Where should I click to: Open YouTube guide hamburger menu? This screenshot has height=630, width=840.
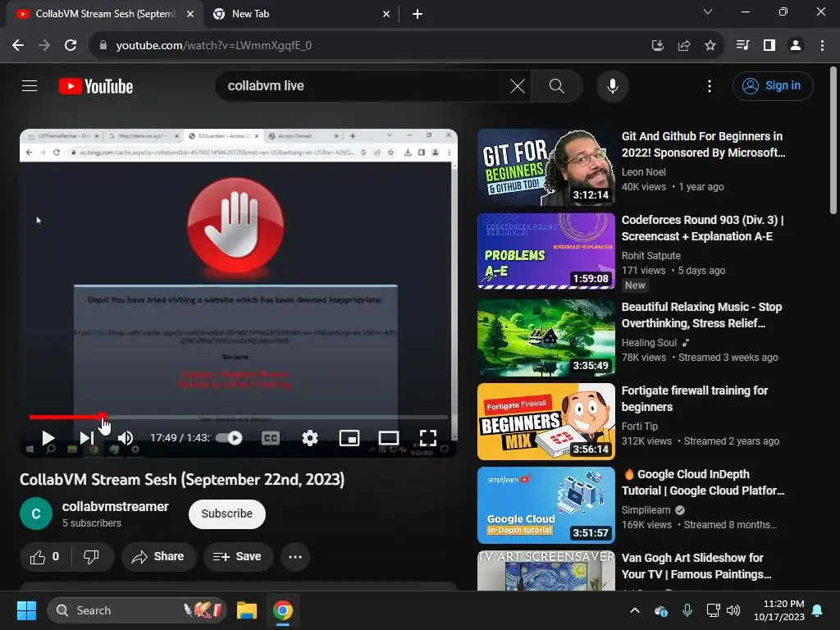pyautogui.click(x=30, y=85)
